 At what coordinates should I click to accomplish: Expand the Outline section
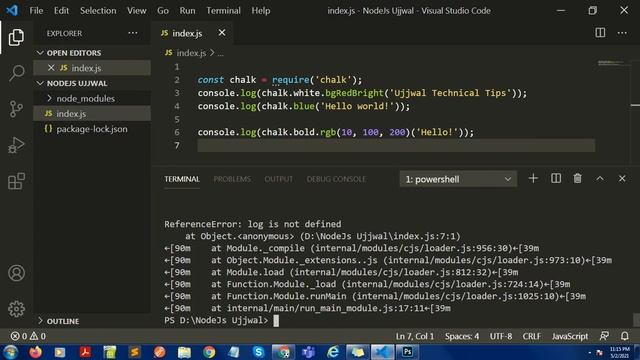coord(40,321)
